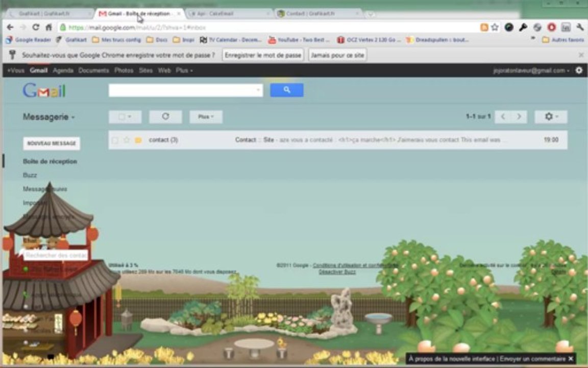Click the orange RSS extension icon
This screenshot has height=368, width=588.
click(484, 27)
